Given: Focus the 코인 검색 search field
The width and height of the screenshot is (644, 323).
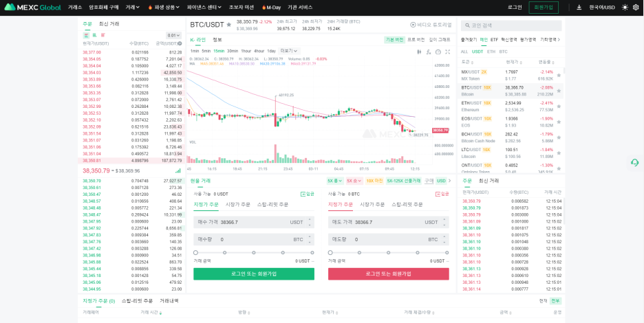Looking at the screenshot, I should click(x=511, y=26).
